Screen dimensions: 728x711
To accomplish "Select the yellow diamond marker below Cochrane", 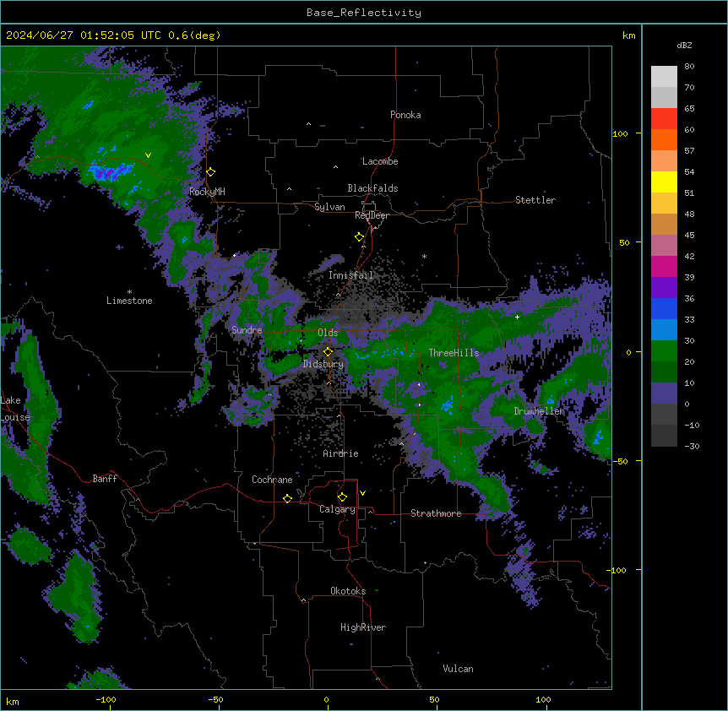I will coord(287,498).
